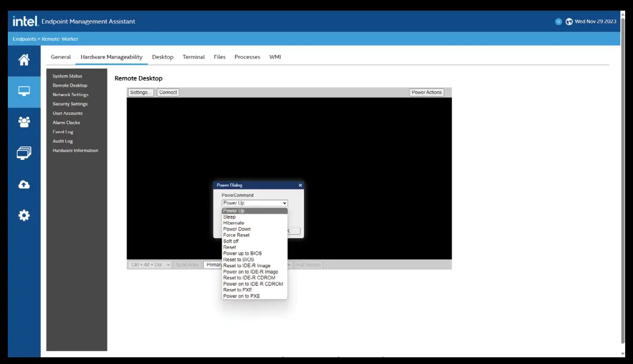Choose Power on to PXE
The height and width of the screenshot is (364, 633).
click(254, 296)
